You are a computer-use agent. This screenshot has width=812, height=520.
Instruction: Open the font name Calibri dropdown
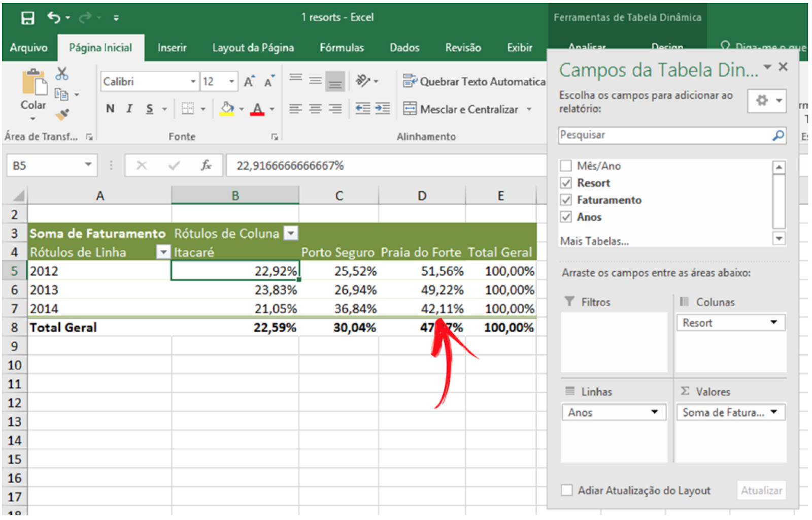[x=193, y=81]
